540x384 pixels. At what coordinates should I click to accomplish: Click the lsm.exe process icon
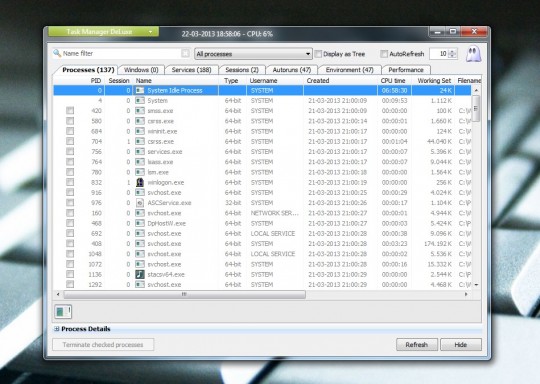[140, 172]
